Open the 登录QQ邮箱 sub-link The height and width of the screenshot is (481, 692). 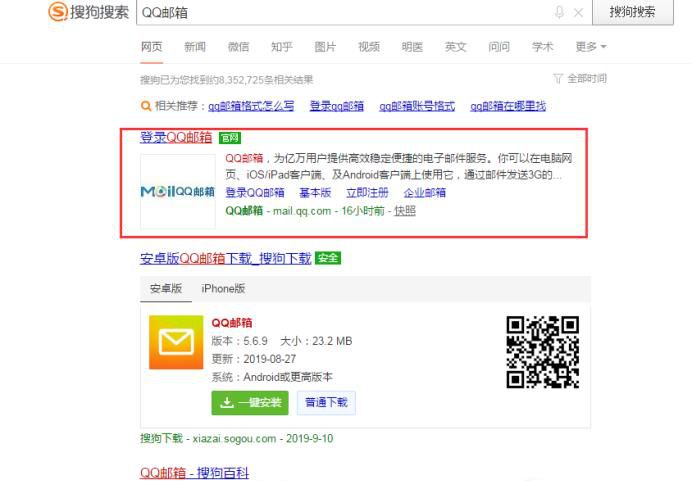coord(255,192)
